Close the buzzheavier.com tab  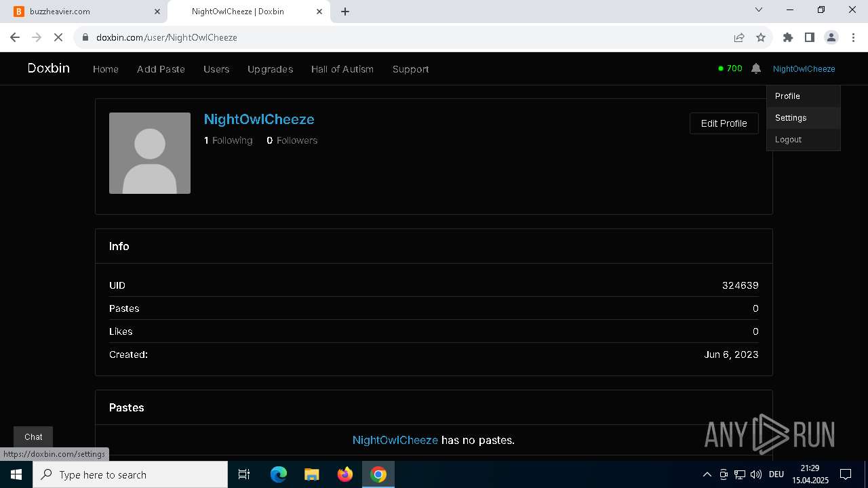(157, 12)
